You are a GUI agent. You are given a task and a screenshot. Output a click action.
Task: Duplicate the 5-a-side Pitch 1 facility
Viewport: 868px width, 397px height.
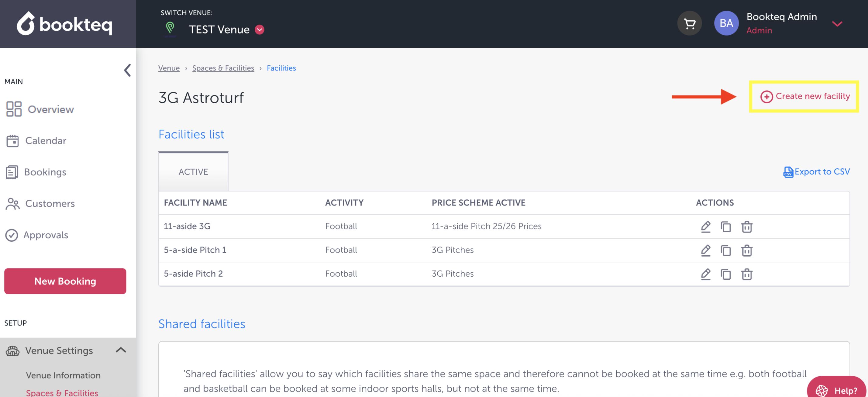725,250
